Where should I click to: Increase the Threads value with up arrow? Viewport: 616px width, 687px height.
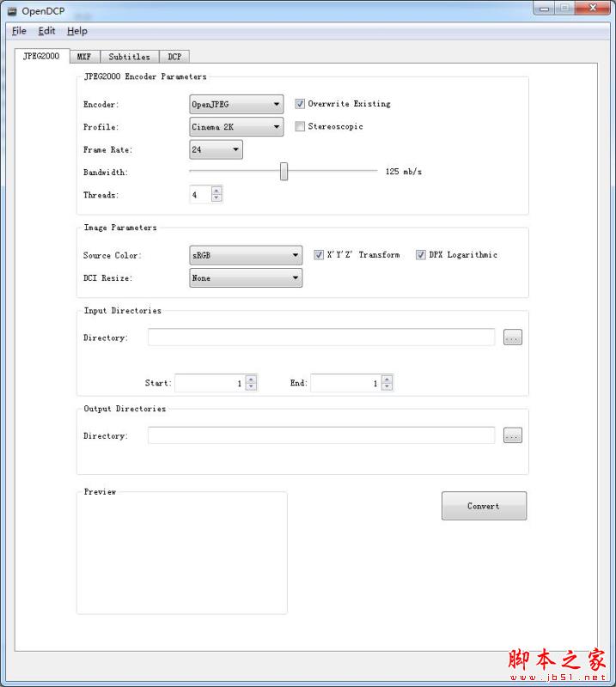(x=217, y=191)
